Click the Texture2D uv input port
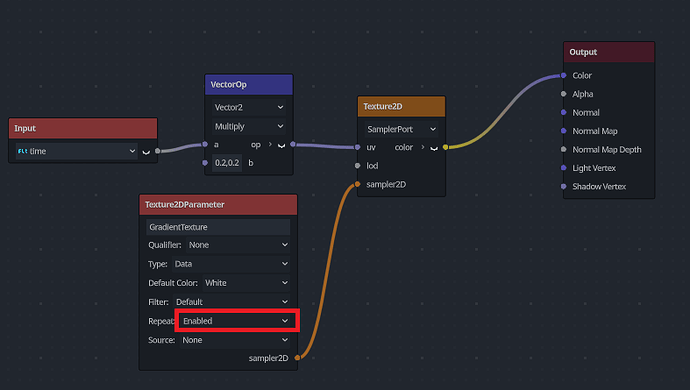The image size is (690, 390). point(357,147)
